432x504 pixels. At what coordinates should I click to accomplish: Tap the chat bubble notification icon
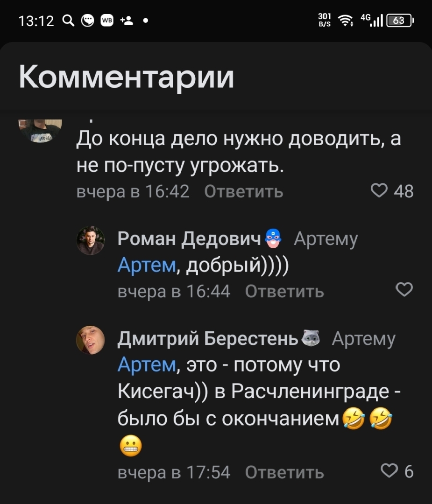tap(87, 21)
